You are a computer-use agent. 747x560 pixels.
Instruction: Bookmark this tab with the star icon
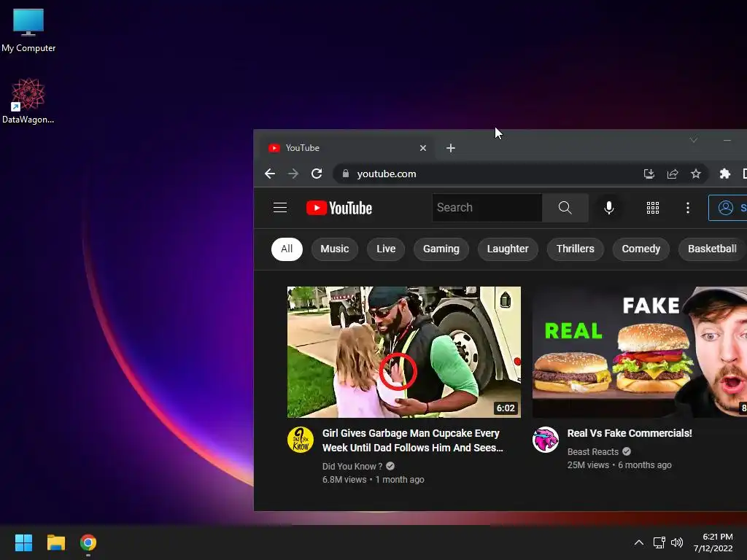[x=695, y=174]
